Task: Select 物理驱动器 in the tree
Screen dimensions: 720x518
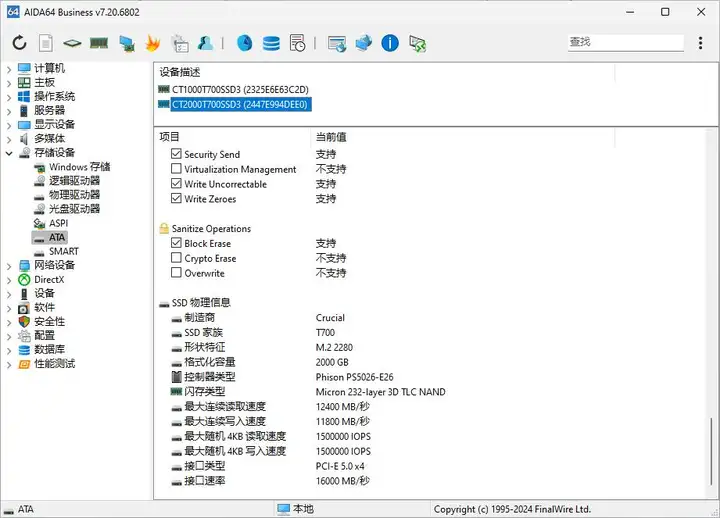Action: (x=74, y=195)
